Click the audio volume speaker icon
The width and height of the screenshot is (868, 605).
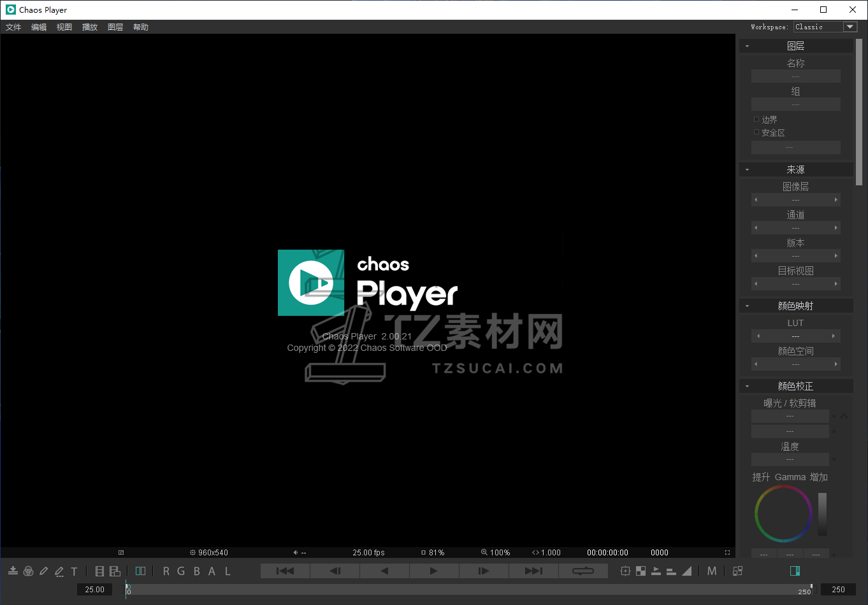point(296,553)
